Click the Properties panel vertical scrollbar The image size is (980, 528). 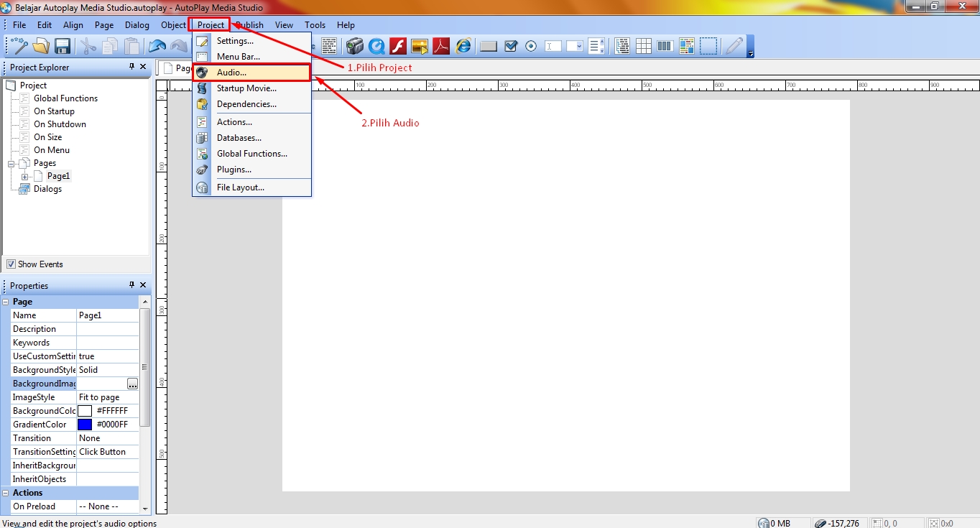pyautogui.click(x=145, y=366)
